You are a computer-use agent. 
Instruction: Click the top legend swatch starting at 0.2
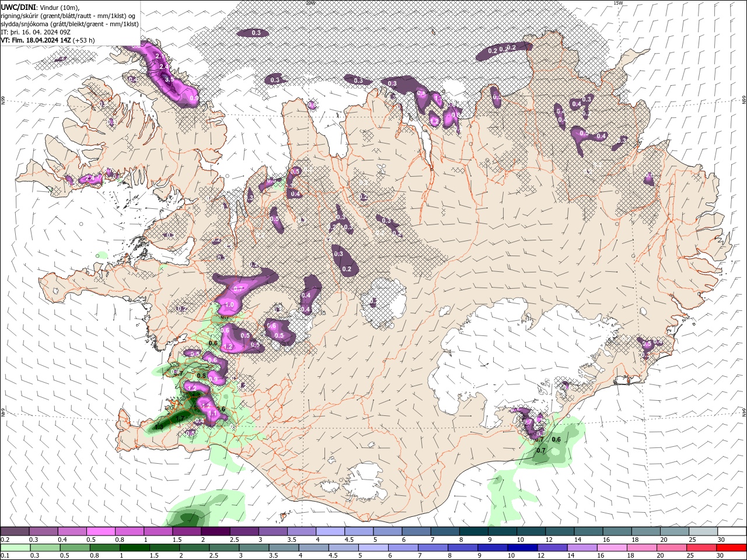(15, 531)
